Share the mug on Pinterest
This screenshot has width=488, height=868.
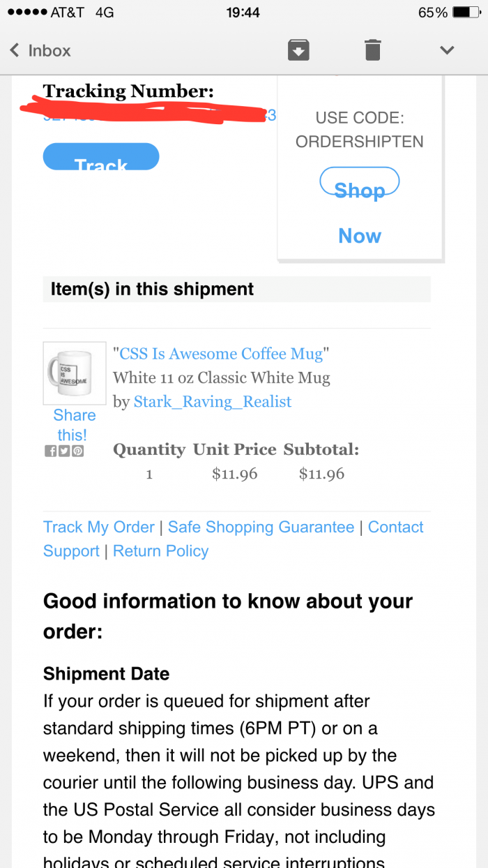pyautogui.click(x=77, y=451)
